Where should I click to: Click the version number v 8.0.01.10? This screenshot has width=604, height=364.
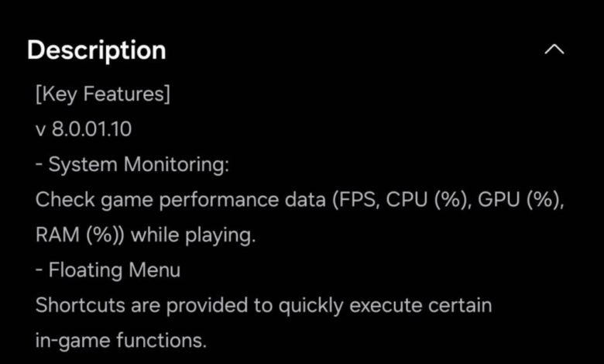[84, 129]
